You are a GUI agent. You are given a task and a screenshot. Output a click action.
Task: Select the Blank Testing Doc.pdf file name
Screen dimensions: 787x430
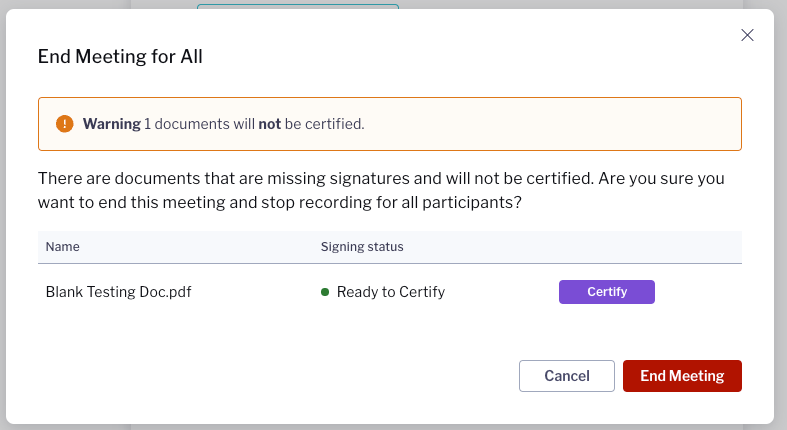(118, 292)
